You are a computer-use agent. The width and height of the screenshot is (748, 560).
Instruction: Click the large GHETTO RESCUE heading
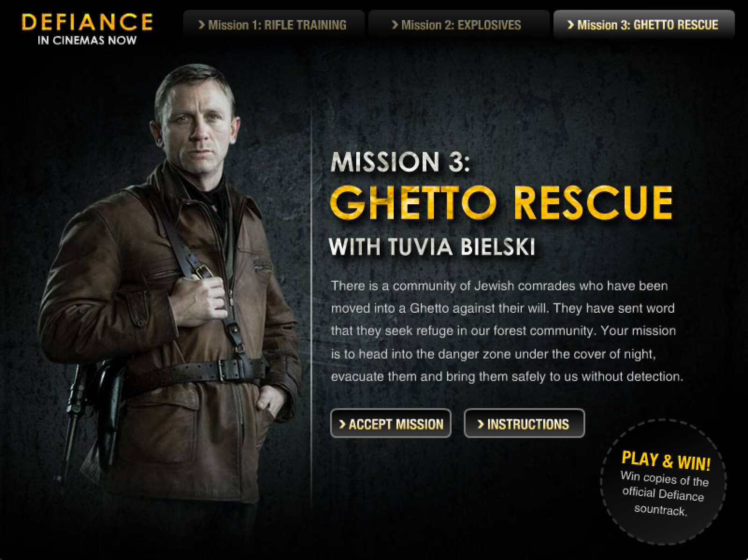click(501, 202)
